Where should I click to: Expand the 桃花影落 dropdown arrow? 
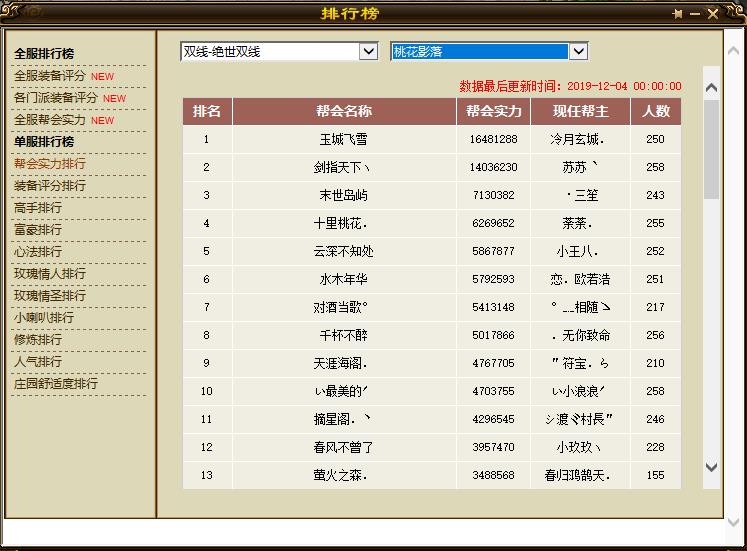(579, 51)
